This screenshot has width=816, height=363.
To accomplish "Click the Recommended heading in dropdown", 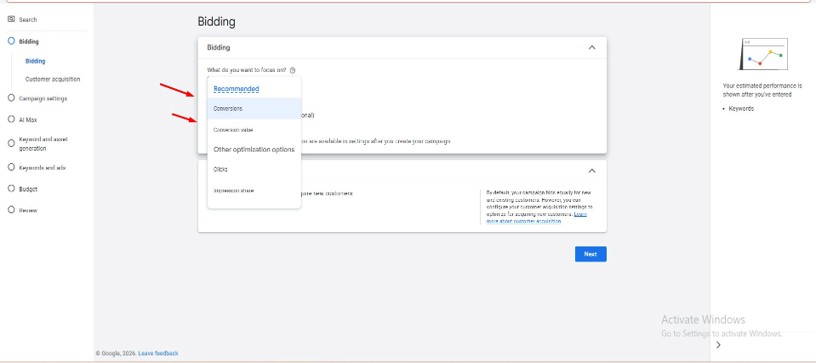I will click(x=236, y=89).
